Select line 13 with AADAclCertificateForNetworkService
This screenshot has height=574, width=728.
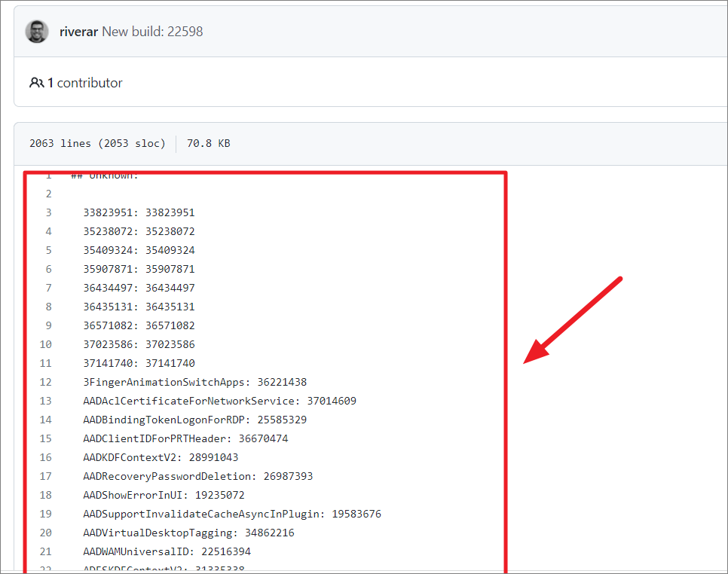(x=45, y=401)
